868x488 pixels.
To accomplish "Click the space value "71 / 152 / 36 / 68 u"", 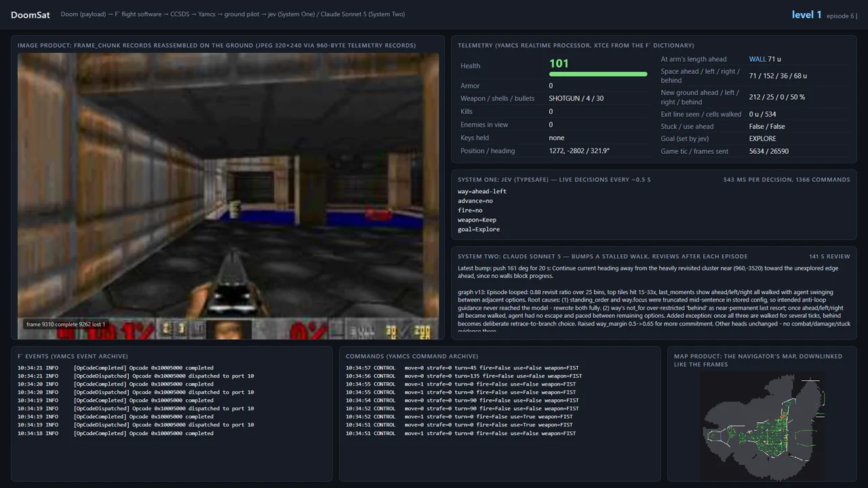I will point(778,76).
